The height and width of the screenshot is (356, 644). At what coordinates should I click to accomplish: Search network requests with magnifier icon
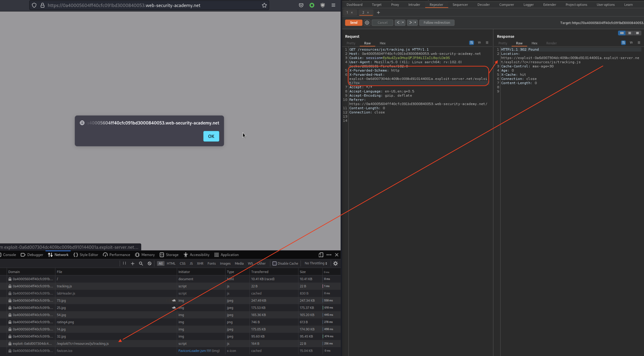[141, 263]
